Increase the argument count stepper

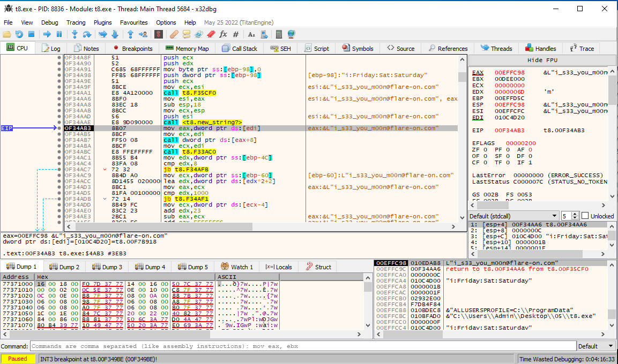pyautogui.click(x=575, y=214)
